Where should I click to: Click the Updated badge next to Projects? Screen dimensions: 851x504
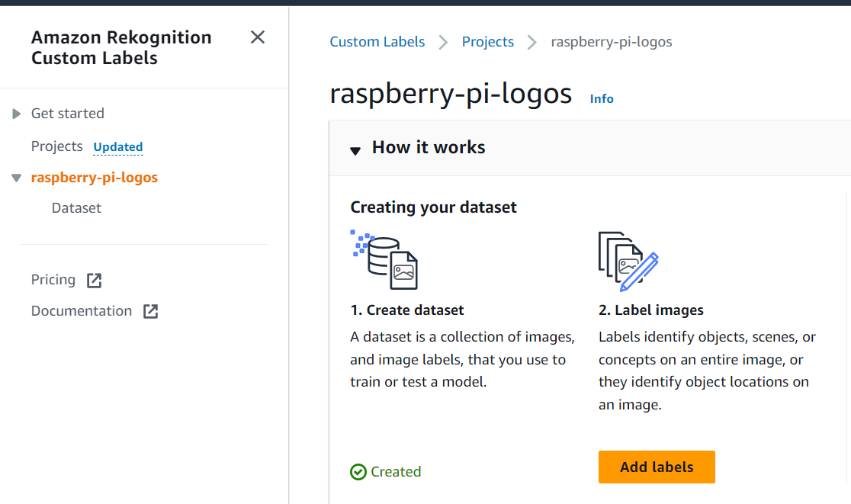click(x=118, y=147)
